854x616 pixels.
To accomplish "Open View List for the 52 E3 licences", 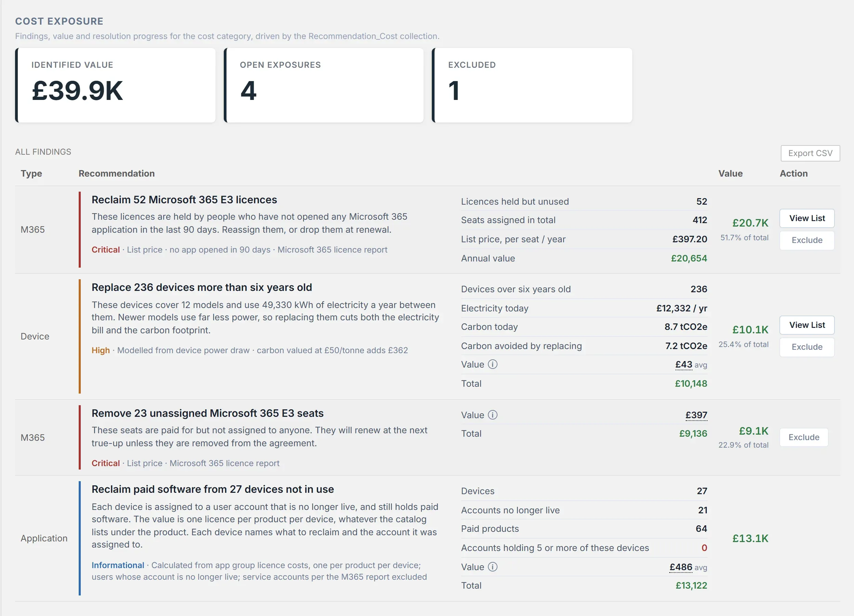I will 806,218.
